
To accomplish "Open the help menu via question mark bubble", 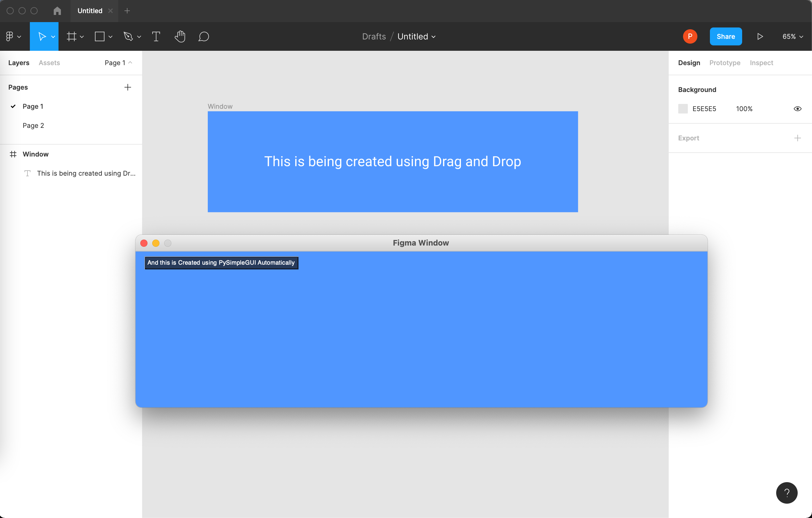I will tap(787, 493).
